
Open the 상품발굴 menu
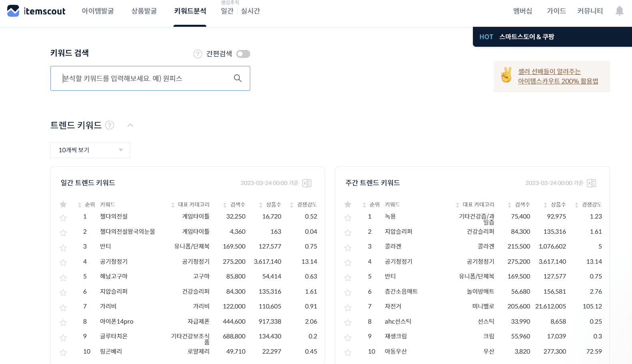pos(144,11)
